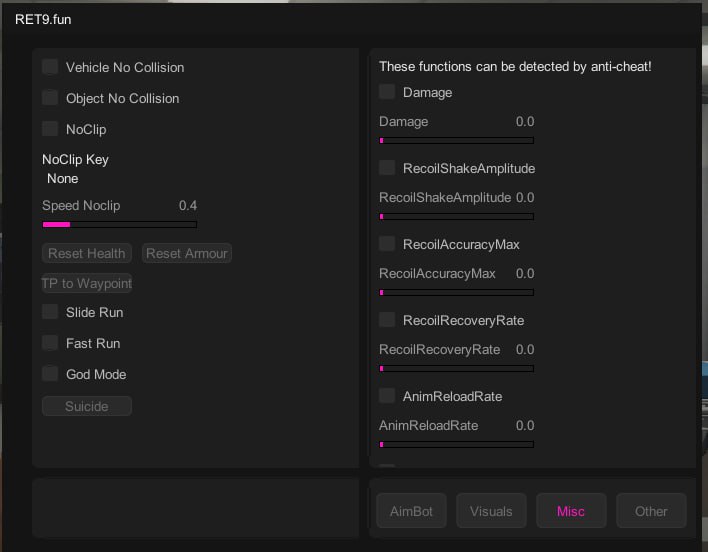Select the Other tab
708x552 pixels.
pos(651,511)
